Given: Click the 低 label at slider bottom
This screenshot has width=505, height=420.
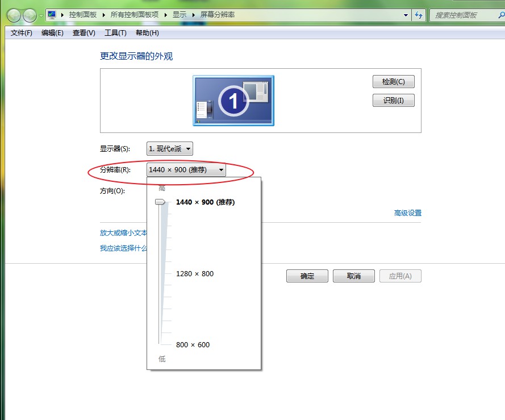Looking at the screenshot, I should (162, 359).
